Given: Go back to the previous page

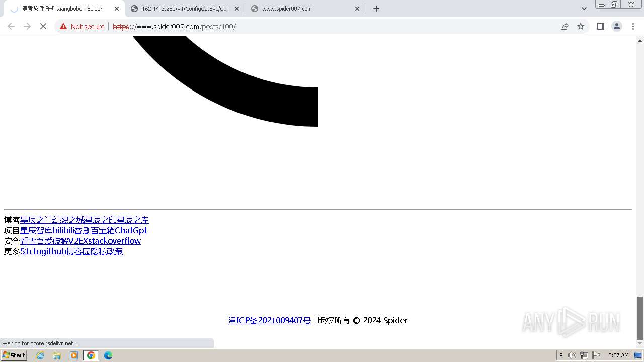Looking at the screenshot, I should [x=11, y=26].
